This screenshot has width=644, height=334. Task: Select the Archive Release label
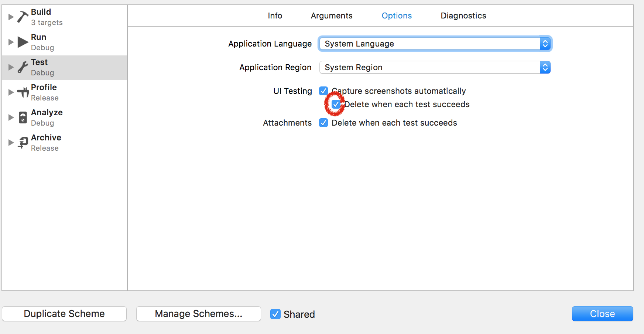pos(45,148)
